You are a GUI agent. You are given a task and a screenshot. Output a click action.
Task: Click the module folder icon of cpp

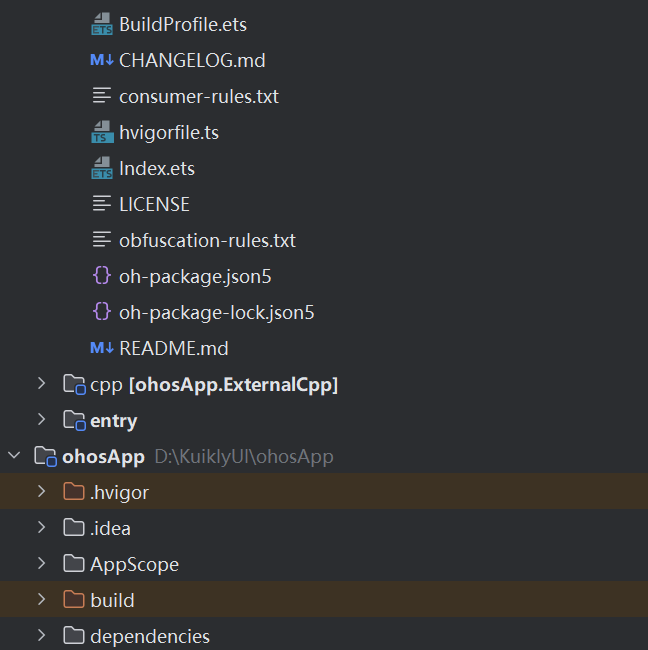click(x=75, y=384)
